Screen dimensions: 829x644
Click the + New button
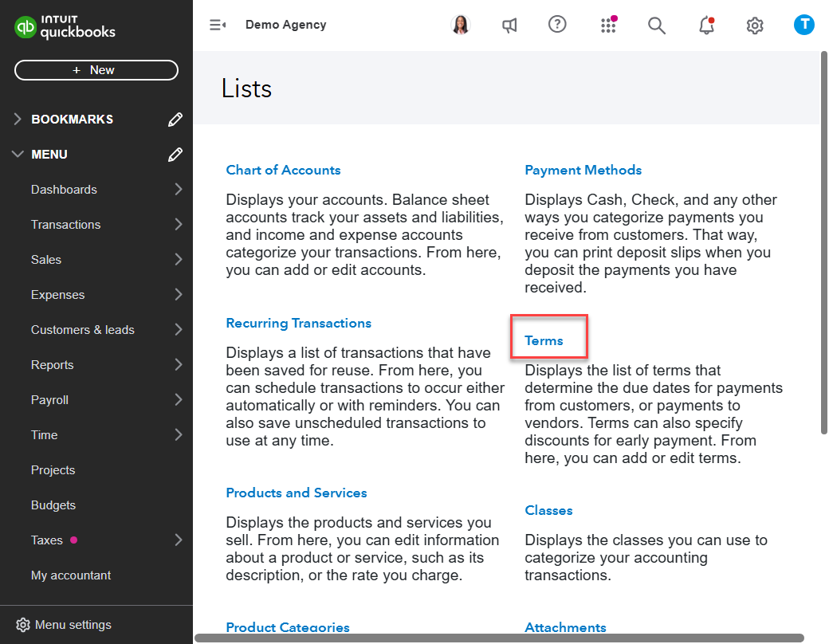[96, 70]
